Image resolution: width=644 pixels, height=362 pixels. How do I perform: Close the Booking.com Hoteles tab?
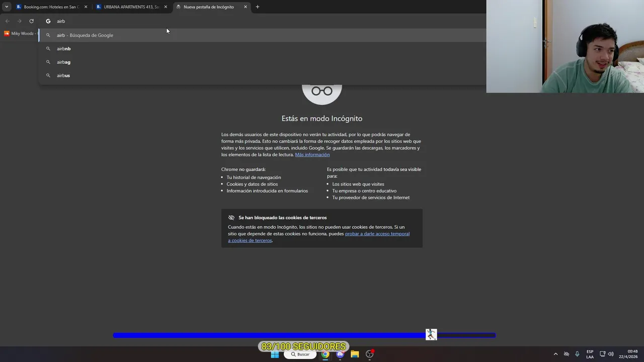coord(86,7)
